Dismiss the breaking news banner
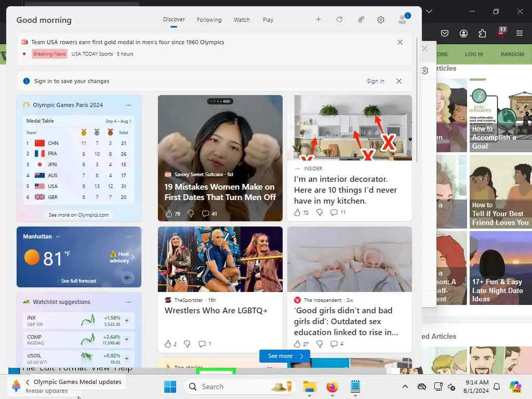 coord(400,42)
